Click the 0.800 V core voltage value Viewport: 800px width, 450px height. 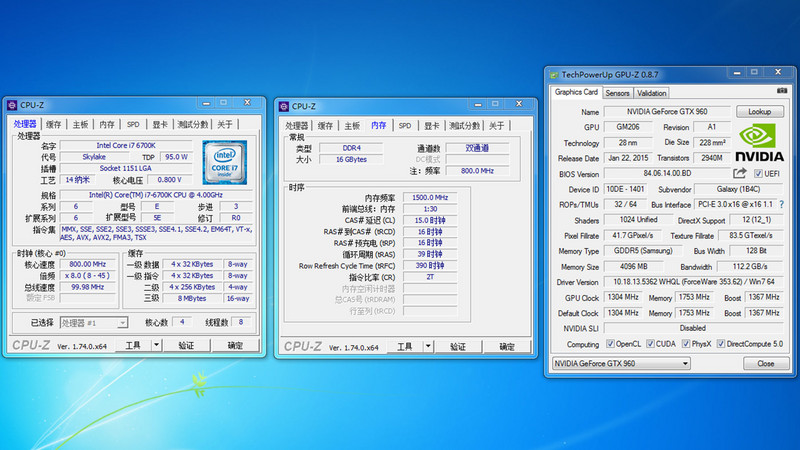[170, 180]
